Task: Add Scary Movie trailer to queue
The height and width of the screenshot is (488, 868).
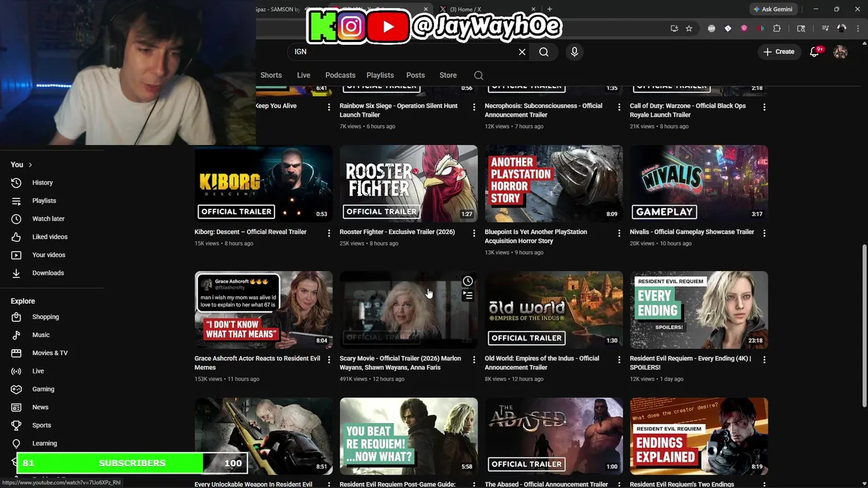Action: [x=468, y=296]
